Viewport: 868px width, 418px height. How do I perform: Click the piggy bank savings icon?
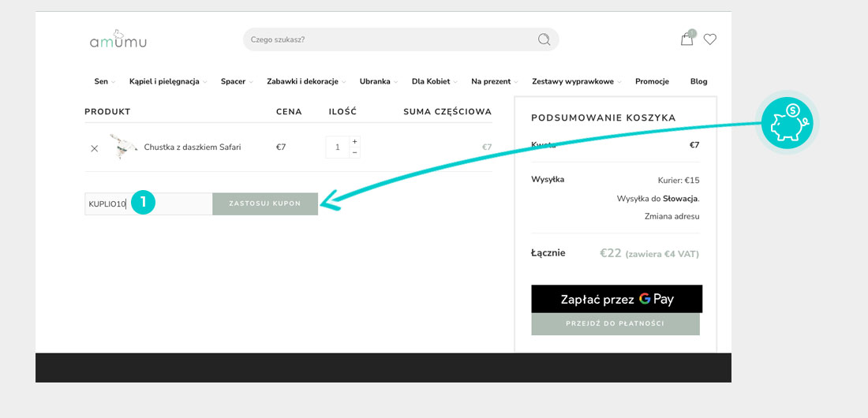pos(787,124)
